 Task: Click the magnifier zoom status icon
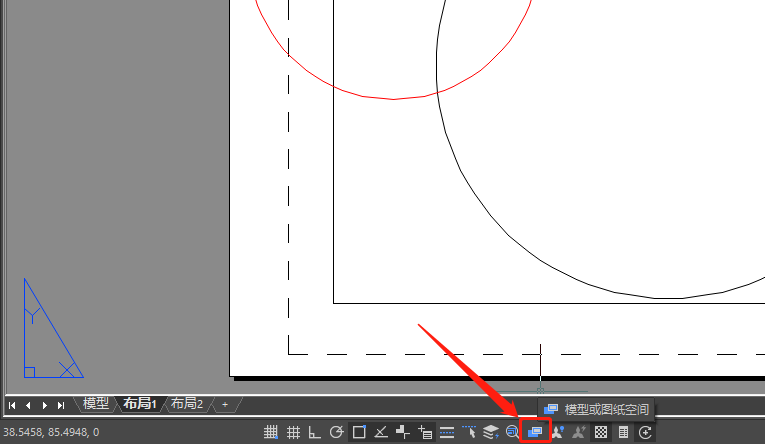[x=512, y=432]
